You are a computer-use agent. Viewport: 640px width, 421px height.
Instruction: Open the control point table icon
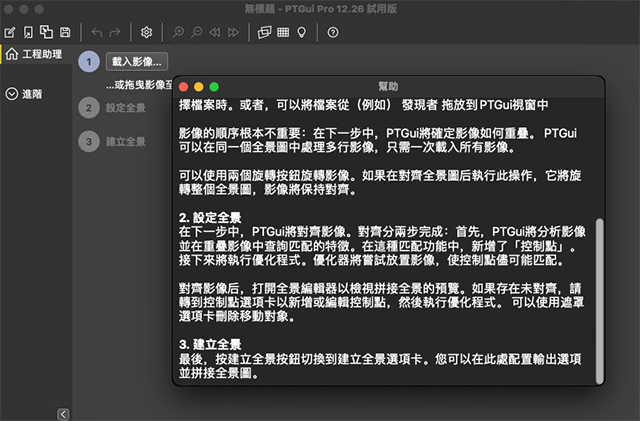point(283,32)
